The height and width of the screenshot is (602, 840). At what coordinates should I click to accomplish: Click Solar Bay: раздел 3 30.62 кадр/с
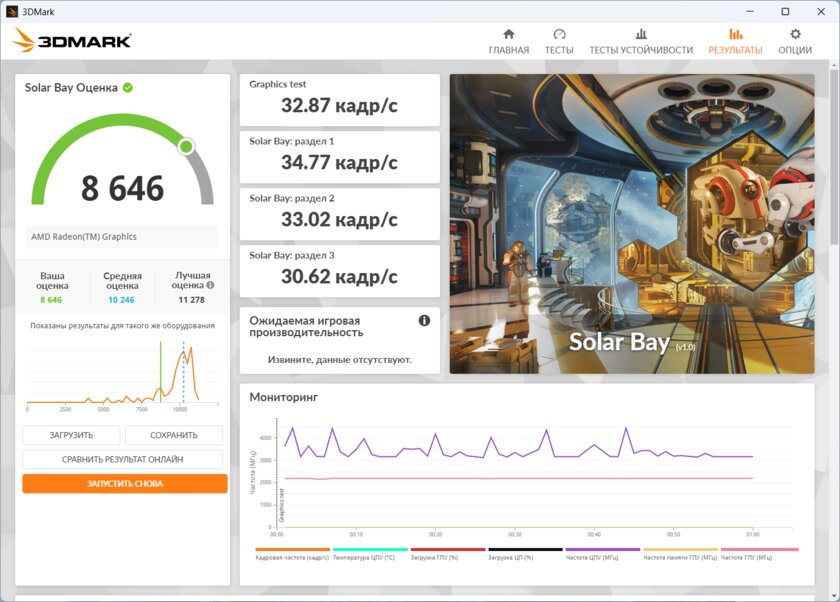tap(340, 272)
